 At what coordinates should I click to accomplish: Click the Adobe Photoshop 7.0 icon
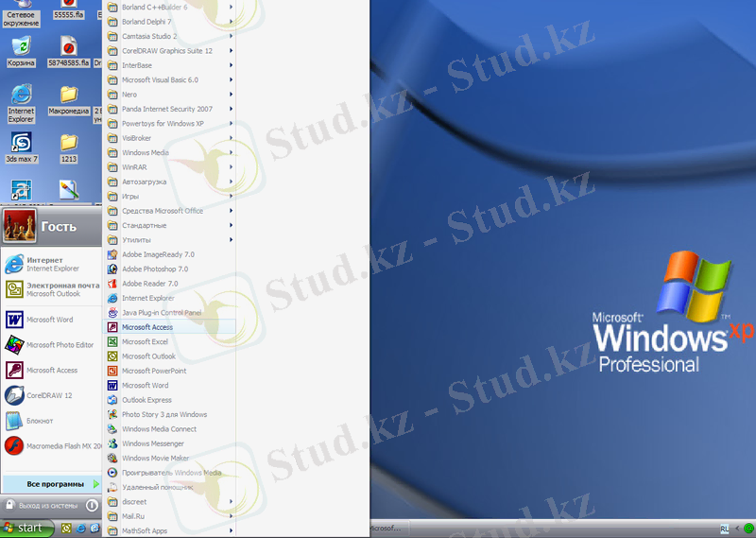tap(112, 269)
